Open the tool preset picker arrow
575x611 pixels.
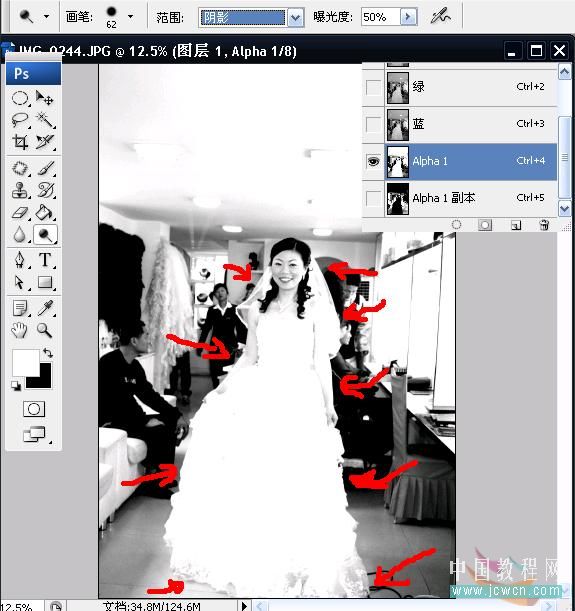tap(47, 17)
